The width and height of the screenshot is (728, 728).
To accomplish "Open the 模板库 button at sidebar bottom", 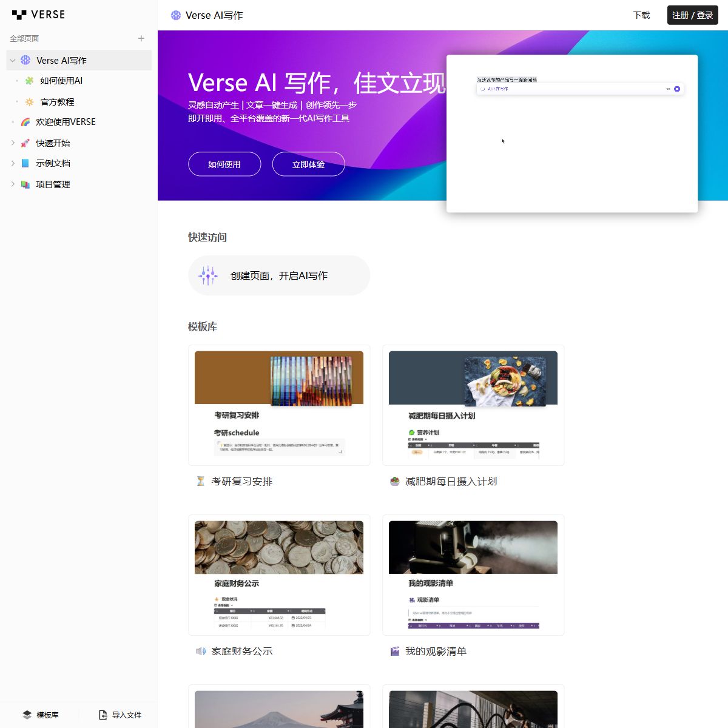I will [x=41, y=715].
